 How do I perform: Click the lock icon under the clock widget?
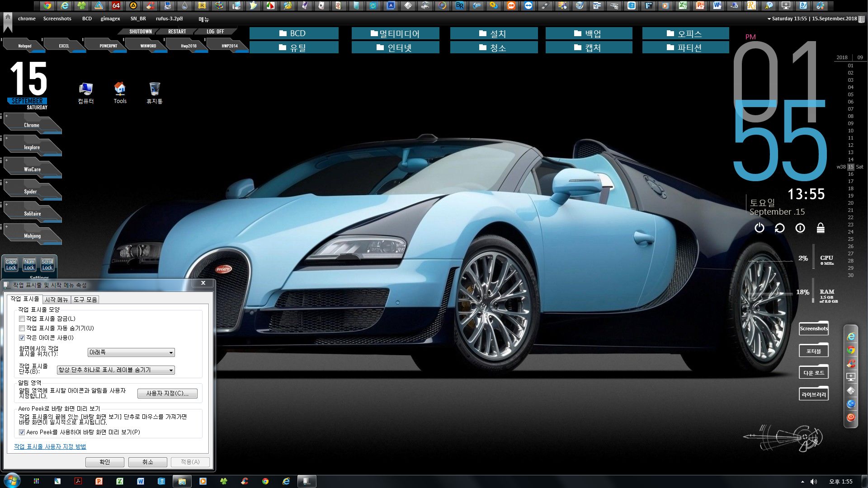pos(821,228)
